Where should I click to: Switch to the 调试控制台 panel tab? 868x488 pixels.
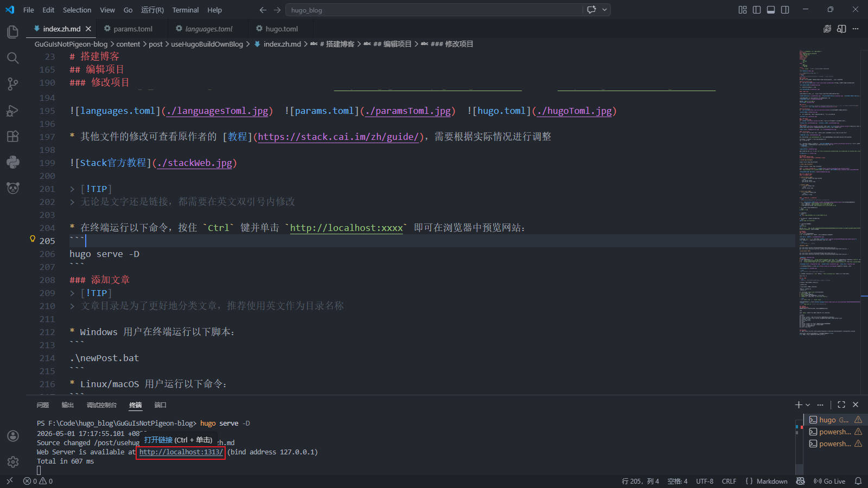(101, 405)
